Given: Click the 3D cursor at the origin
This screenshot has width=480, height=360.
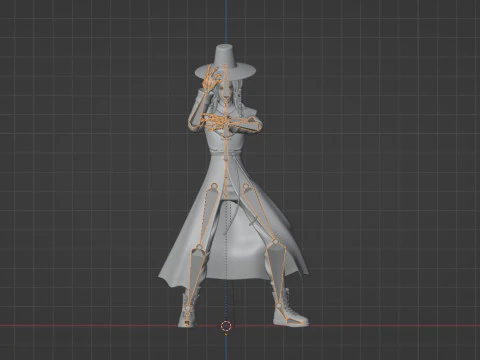Looking at the screenshot, I should pos(226,326).
